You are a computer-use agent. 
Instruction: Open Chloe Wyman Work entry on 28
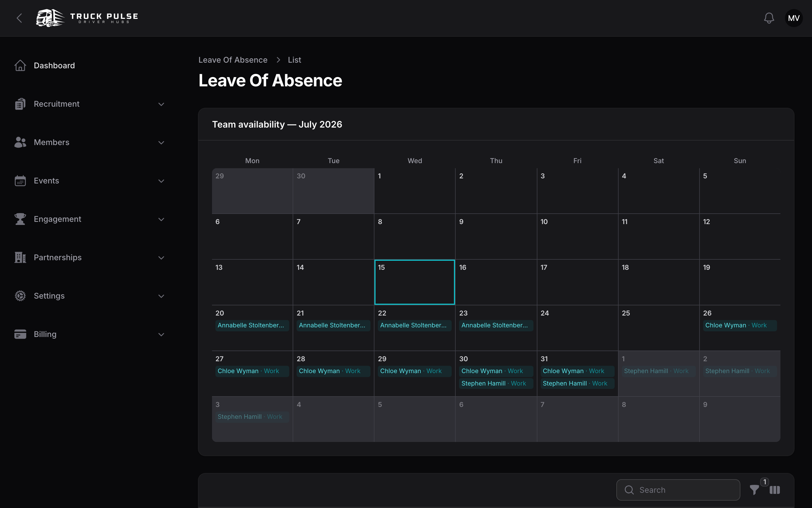pyautogui.click(x=333, y=371)
